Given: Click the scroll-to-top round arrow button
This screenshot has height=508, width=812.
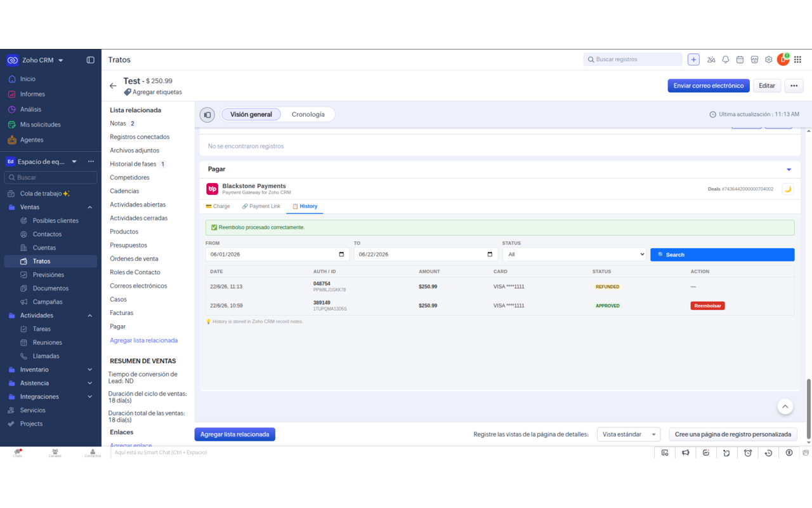Looking at the screenshot, I should [x=785, y=406].
